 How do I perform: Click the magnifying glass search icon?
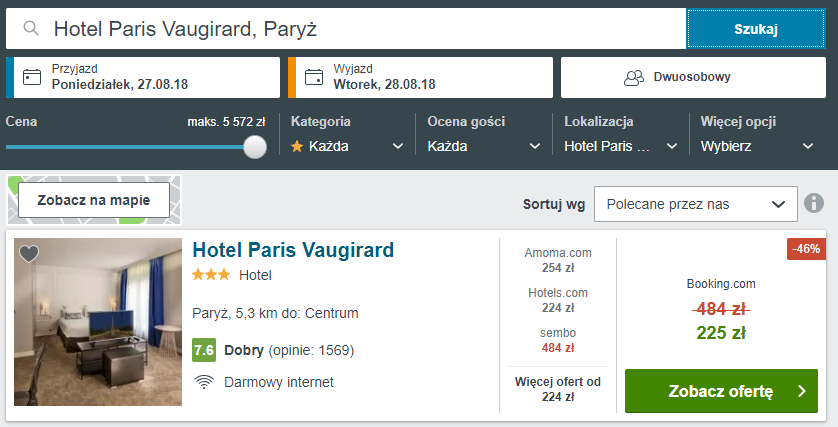point(31,28)
